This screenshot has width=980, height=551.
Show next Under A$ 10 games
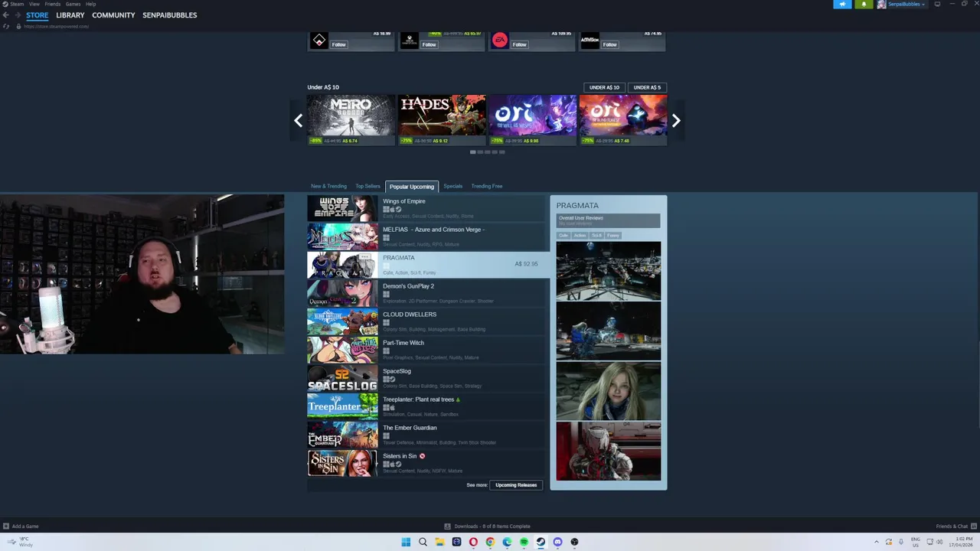(x=676, y=120)
